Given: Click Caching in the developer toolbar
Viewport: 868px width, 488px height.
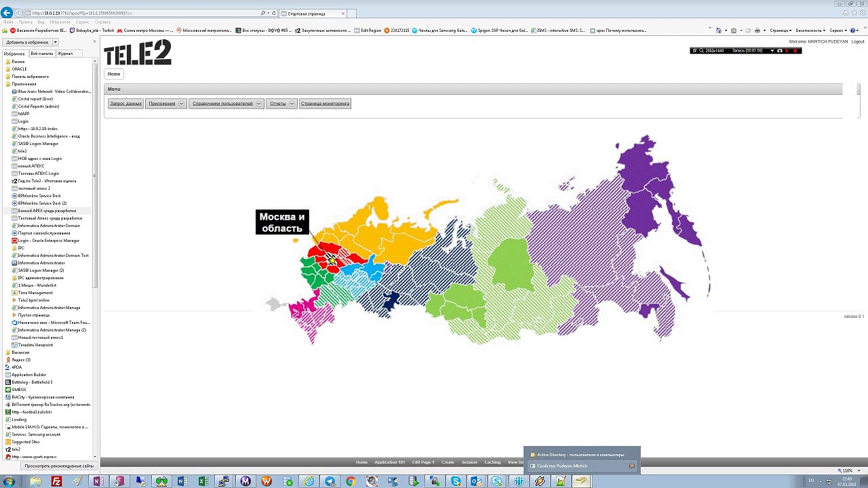Looking at the screenshot, I should point(492,462).
